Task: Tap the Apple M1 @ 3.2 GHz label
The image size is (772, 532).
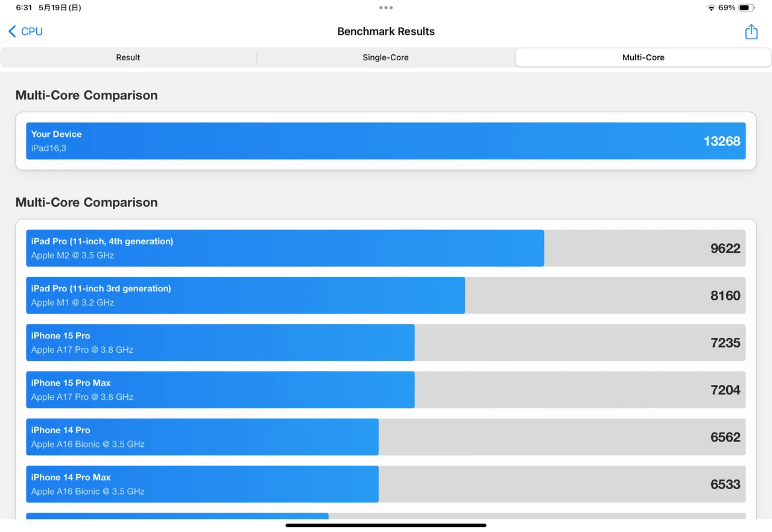Action: 72,302
